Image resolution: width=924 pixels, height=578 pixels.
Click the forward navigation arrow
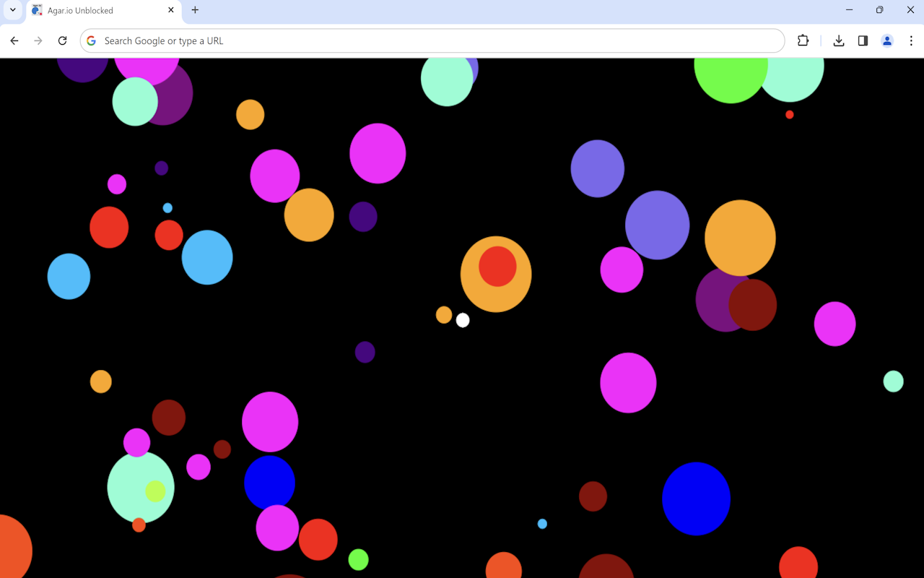(38, 40)
